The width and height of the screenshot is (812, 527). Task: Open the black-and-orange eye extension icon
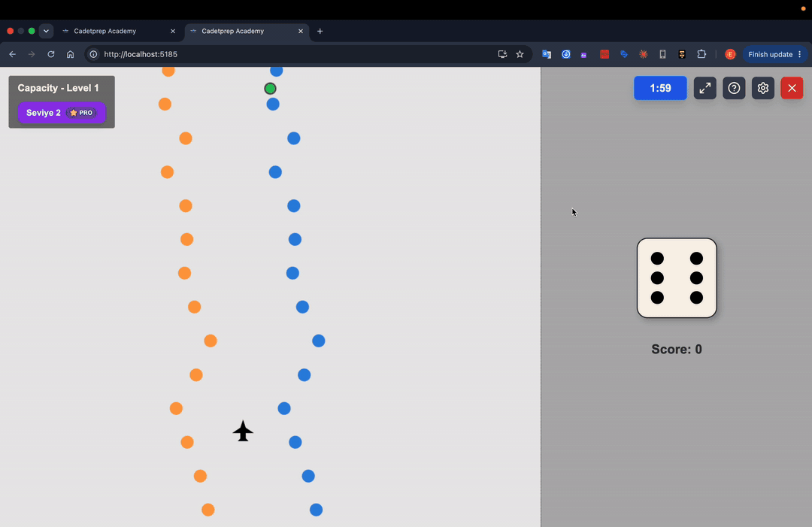(x=682, y=54)
